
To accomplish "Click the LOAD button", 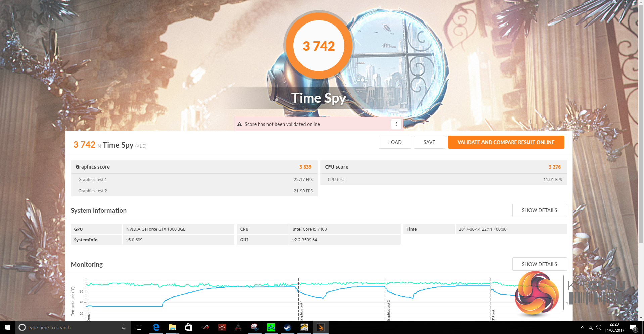I will click(x=395, y=142).
